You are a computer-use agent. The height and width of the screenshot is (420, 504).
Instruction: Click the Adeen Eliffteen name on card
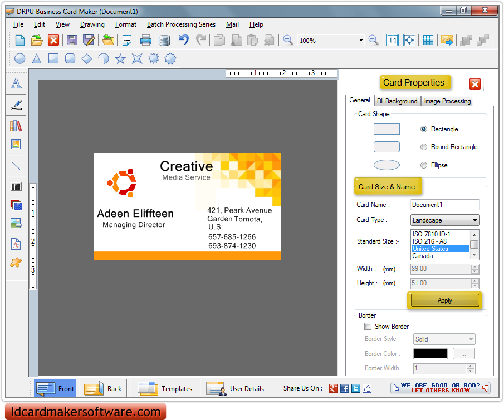tap(135, 214)
